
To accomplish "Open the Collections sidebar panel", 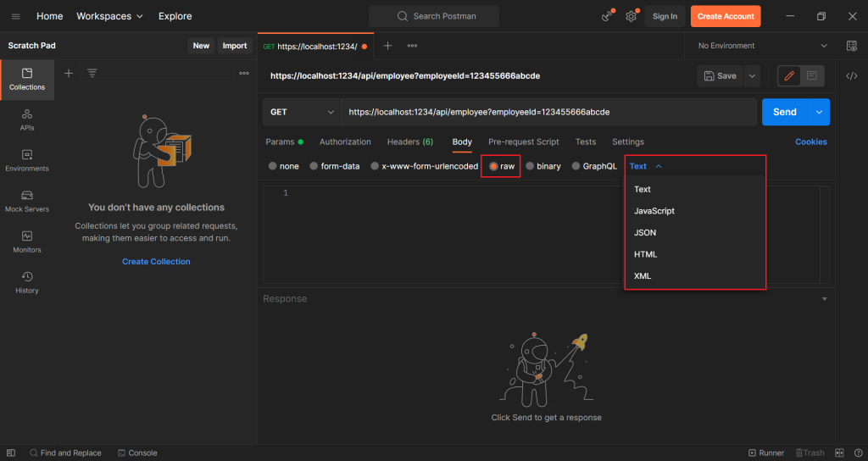I will pyautogui.click(x=27, y=80).
